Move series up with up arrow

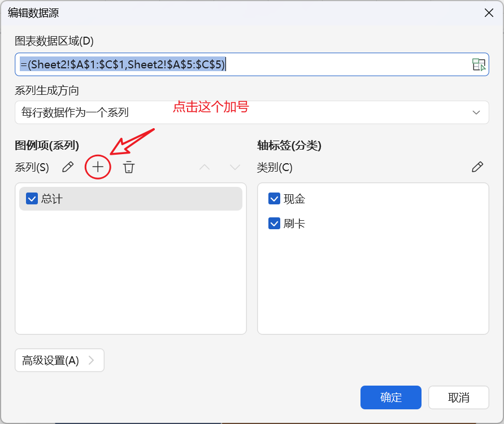(205, 167)
